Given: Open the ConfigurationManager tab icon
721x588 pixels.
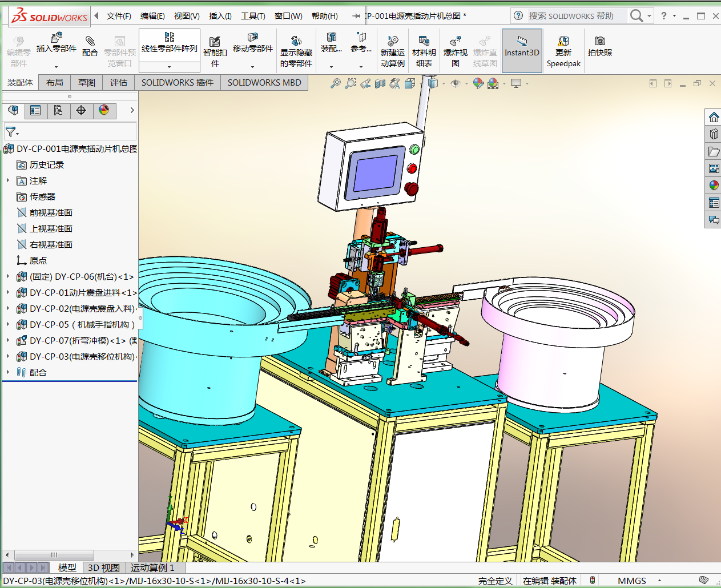Looking at the screenshot, I should pyautogui.click(x=58, y=110).
